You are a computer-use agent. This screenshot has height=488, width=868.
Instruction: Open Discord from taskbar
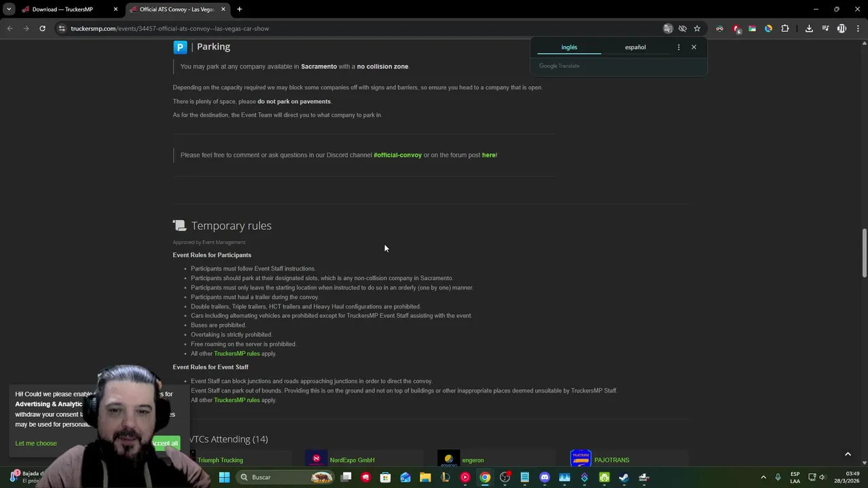coord(545,477)
